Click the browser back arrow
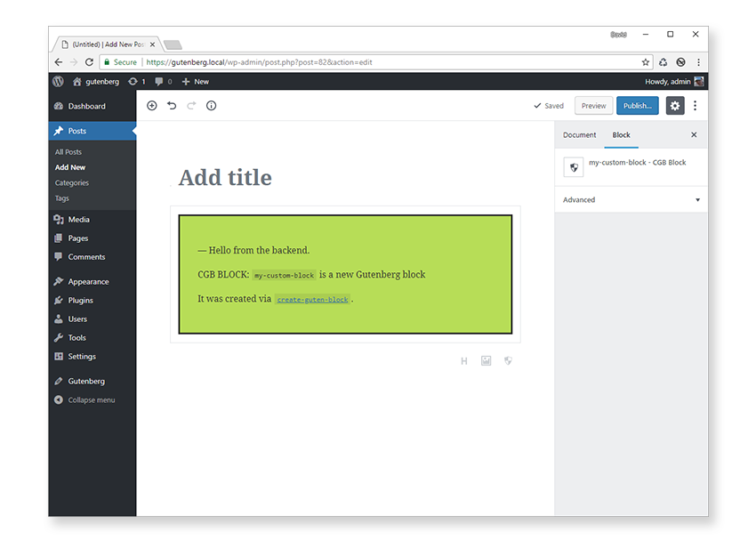 59,62
